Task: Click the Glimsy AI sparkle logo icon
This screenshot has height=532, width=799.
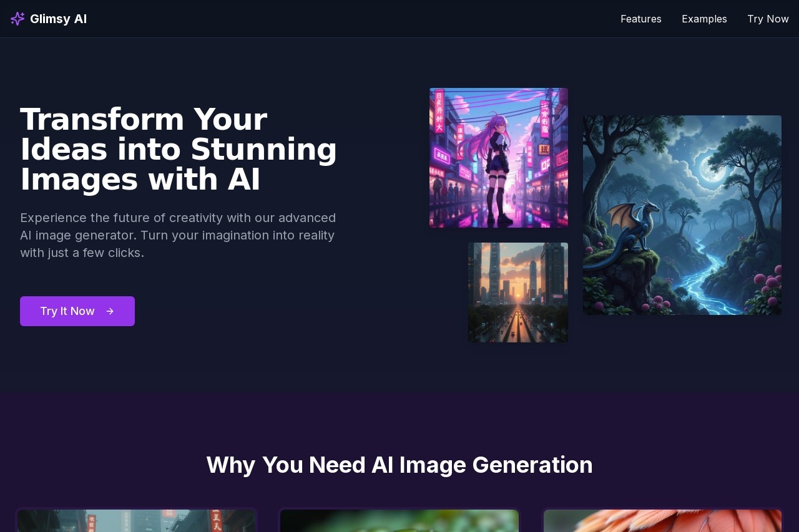Action: click(17, 19)
